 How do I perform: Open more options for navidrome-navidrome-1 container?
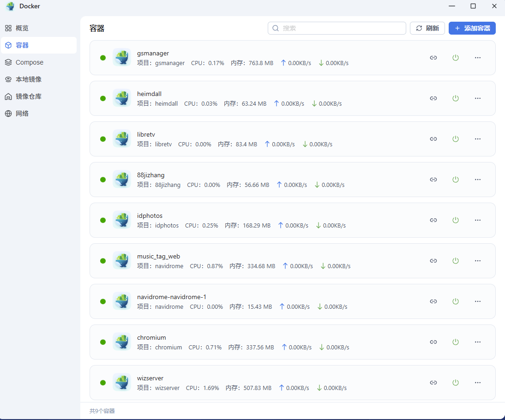478,301
